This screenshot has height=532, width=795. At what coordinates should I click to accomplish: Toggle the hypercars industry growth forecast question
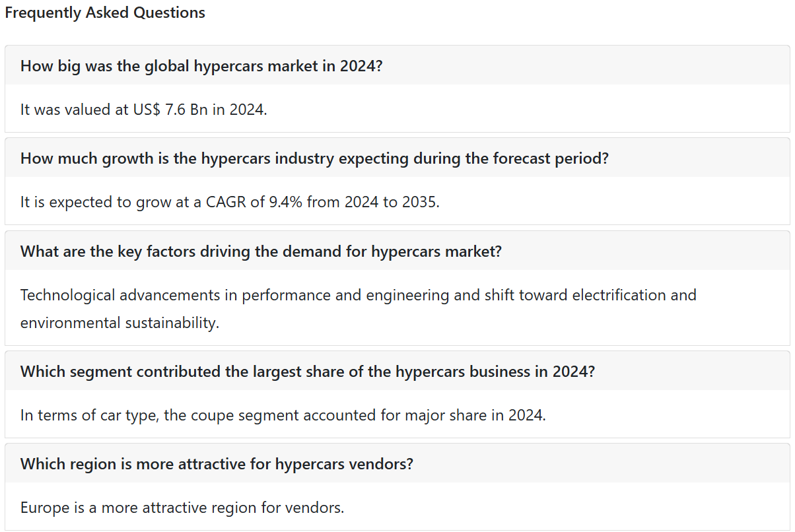tap(397, 158)
